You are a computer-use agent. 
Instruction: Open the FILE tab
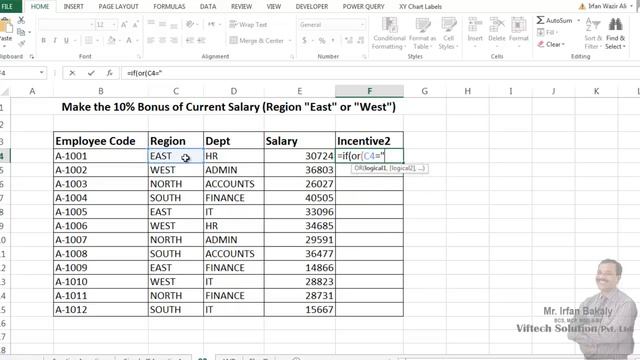8,7
